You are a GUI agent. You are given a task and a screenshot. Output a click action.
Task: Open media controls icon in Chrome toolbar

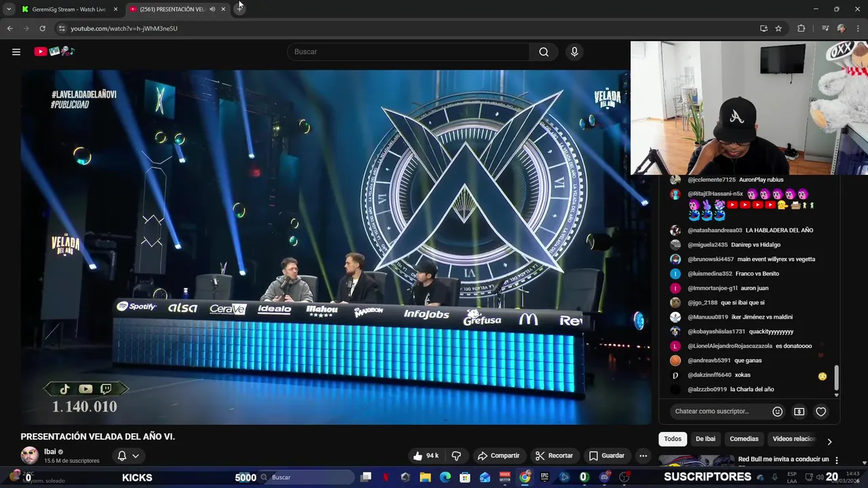pyautogui.click(x=825, y=28)
